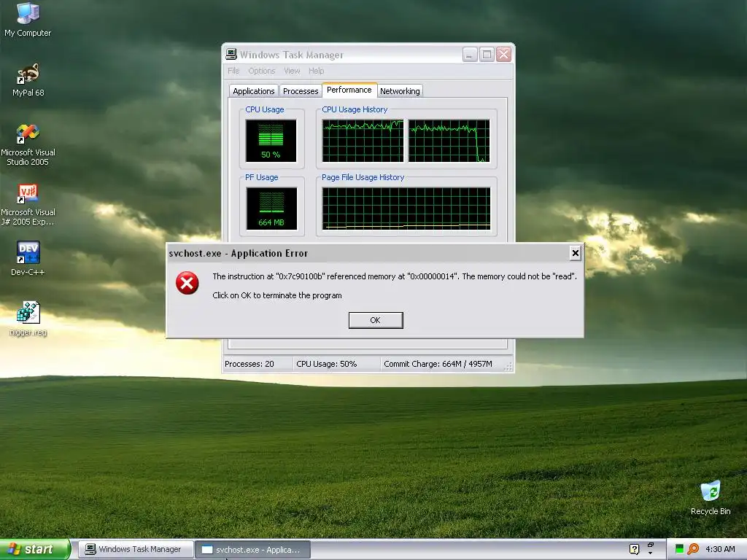Click the CPU Usage gauge showing 50 %
The height and width of the screenshot is (560, 747).
coord(271,141)
